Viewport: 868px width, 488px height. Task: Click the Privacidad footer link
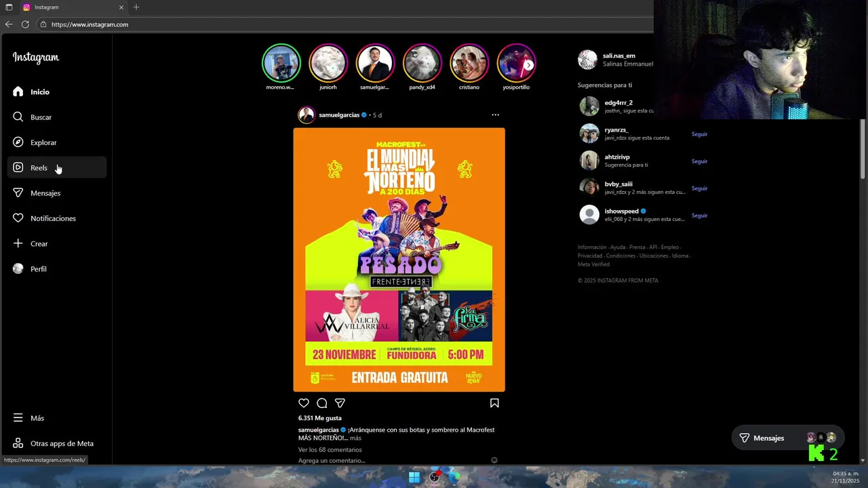[590, 256]
